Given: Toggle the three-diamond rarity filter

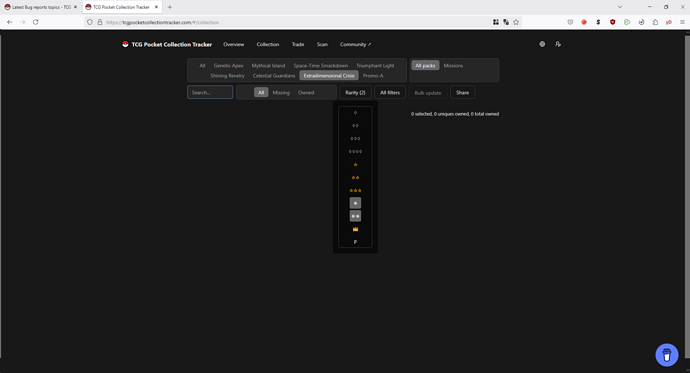Looking at the screenshot, I should coord(355,139).
